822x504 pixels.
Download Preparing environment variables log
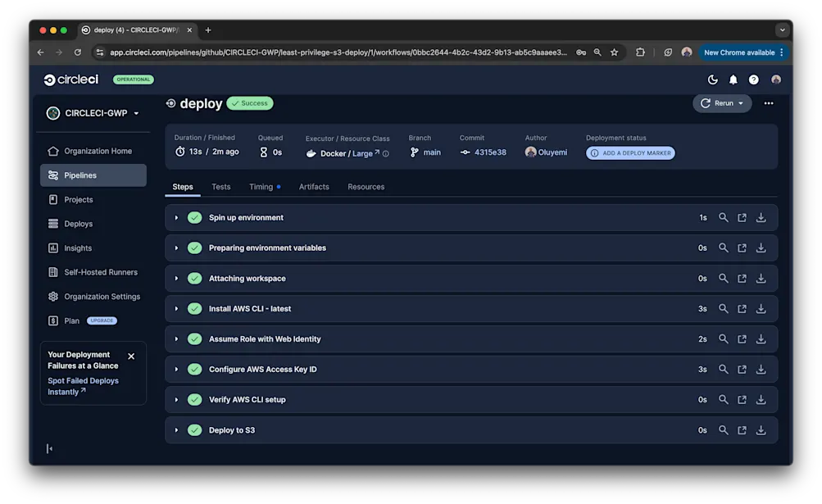(761, 247)
